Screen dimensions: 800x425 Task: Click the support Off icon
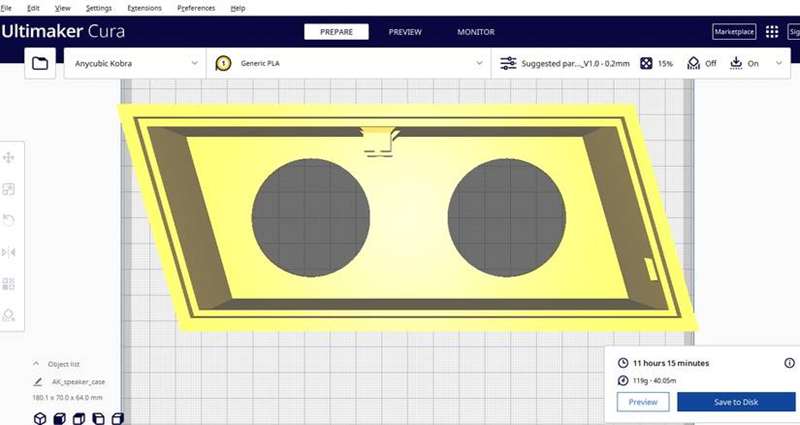(x=693, y=63)
